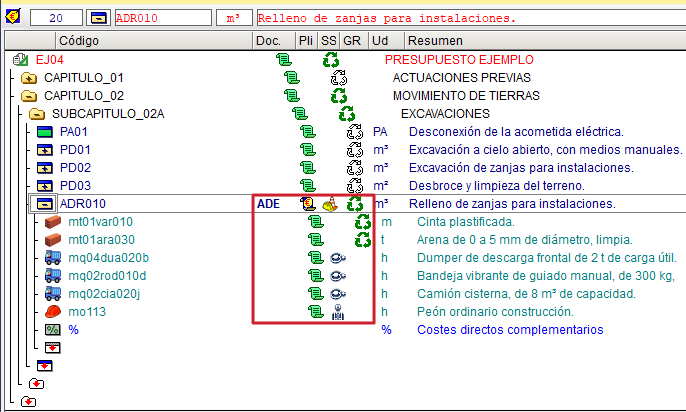Expand the PD01 item icon
The height and width of the screenshot is (412, 686).
click(45, 150)
